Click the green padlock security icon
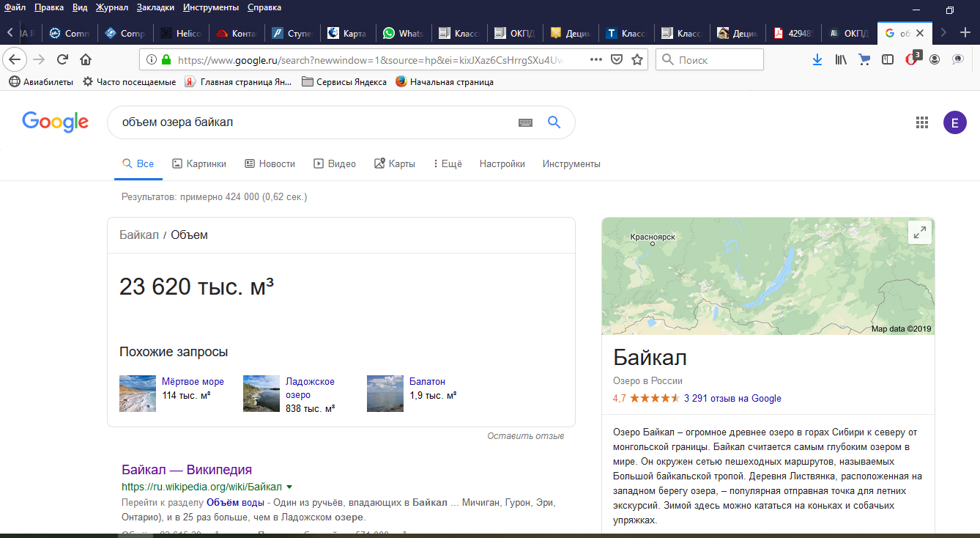 (x=166, y=59)
